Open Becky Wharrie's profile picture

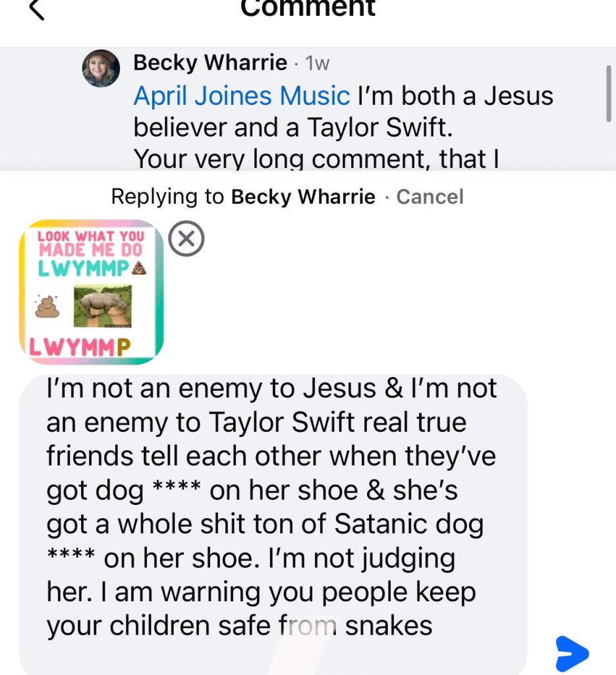(x=101, y=69)
